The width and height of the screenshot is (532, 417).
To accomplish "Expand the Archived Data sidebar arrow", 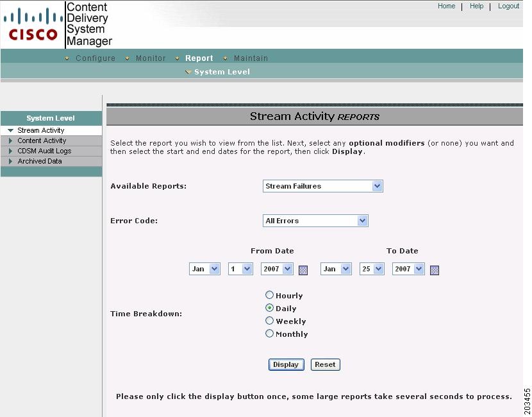I will pyautogui.click(x=10, y=161).
